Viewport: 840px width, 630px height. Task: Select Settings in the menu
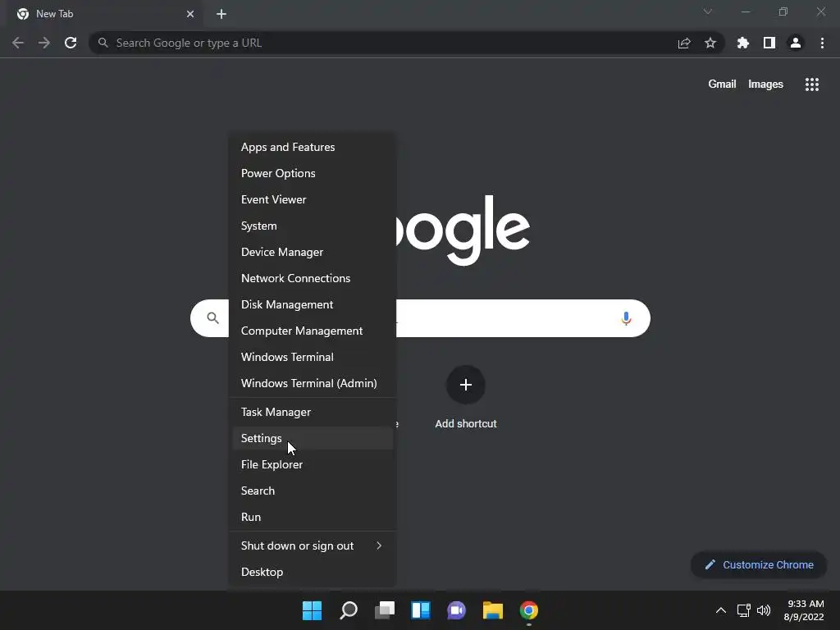point(313,438)
